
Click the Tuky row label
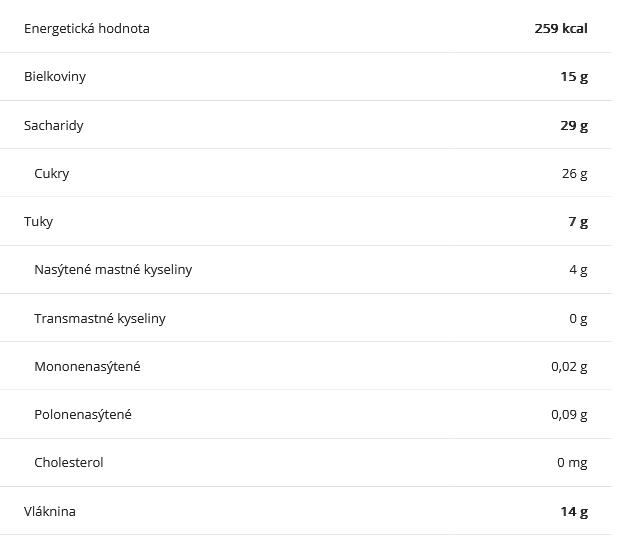[x=39, y=221]
